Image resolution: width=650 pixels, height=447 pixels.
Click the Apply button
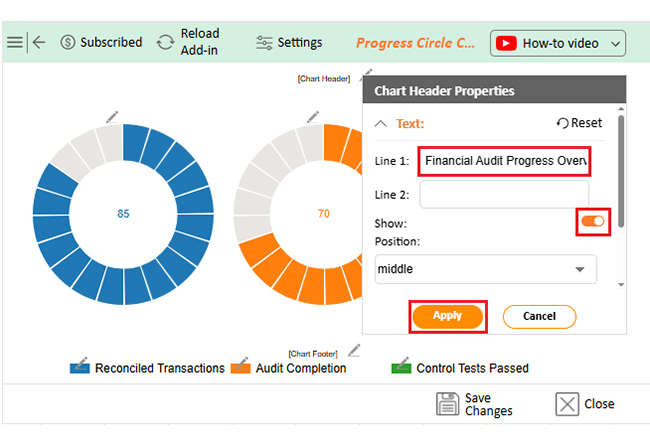click(447, 316)
